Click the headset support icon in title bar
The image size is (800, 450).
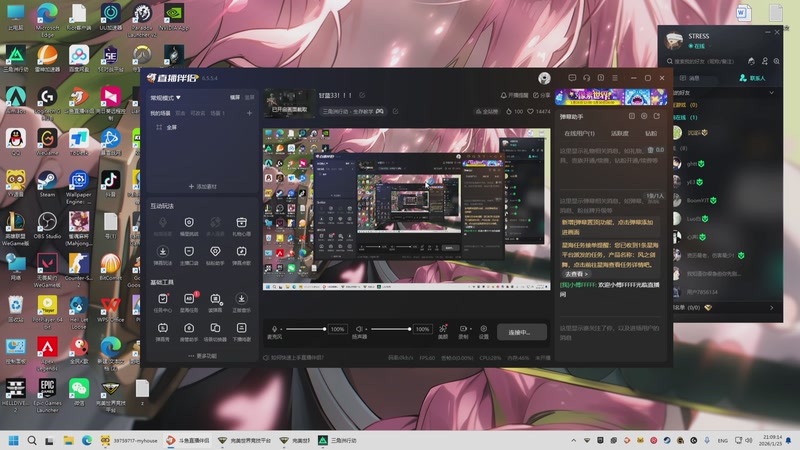coord(586,78)
